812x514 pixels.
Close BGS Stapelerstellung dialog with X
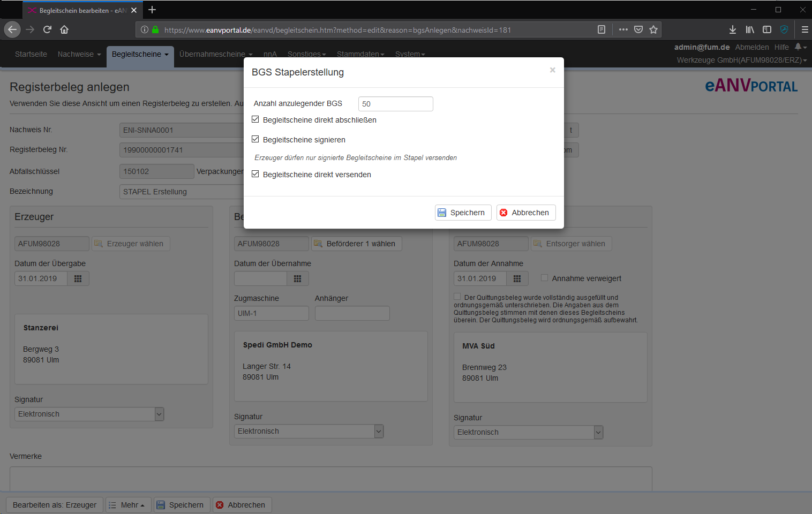pyautogui.click(x=552, y=70)
